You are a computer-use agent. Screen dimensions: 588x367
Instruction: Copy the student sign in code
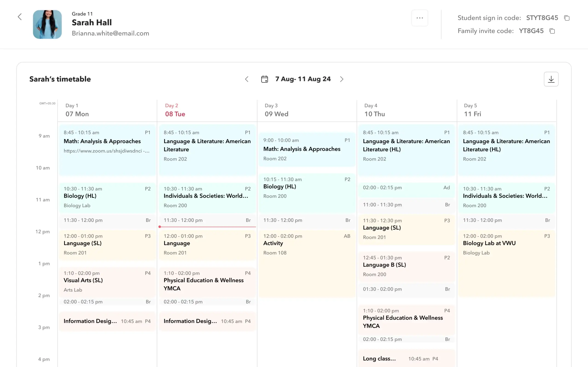coord(567,18)
